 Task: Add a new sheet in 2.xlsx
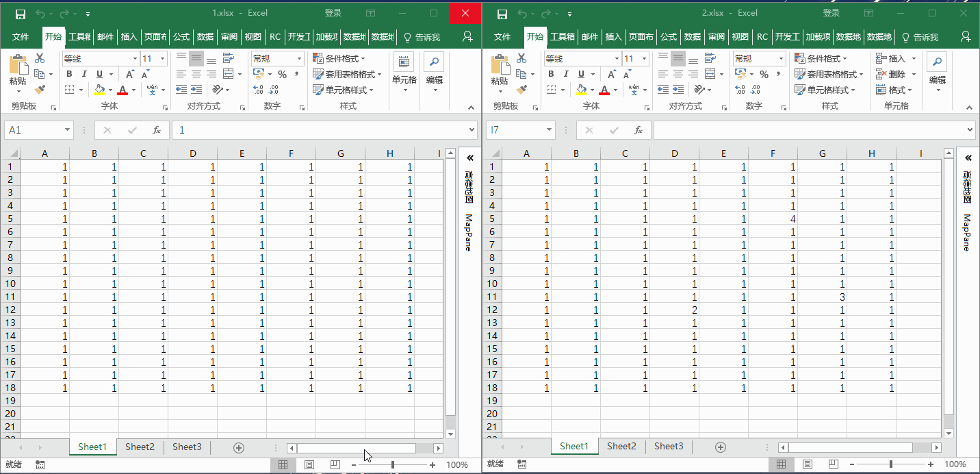721,447
